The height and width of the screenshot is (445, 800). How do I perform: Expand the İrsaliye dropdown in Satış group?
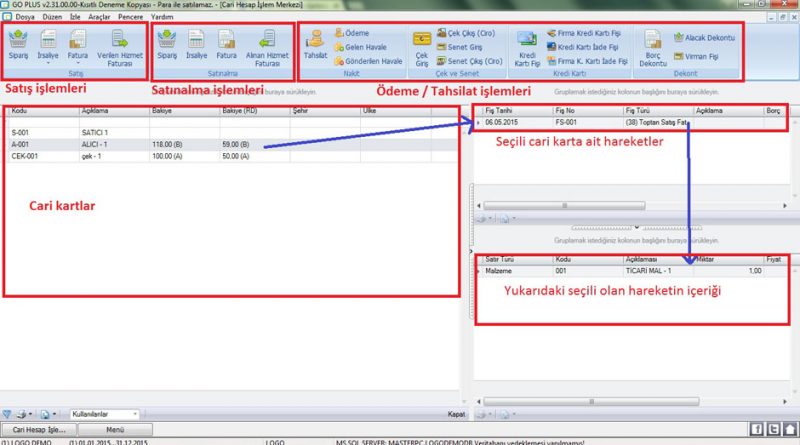click(48, 61)
